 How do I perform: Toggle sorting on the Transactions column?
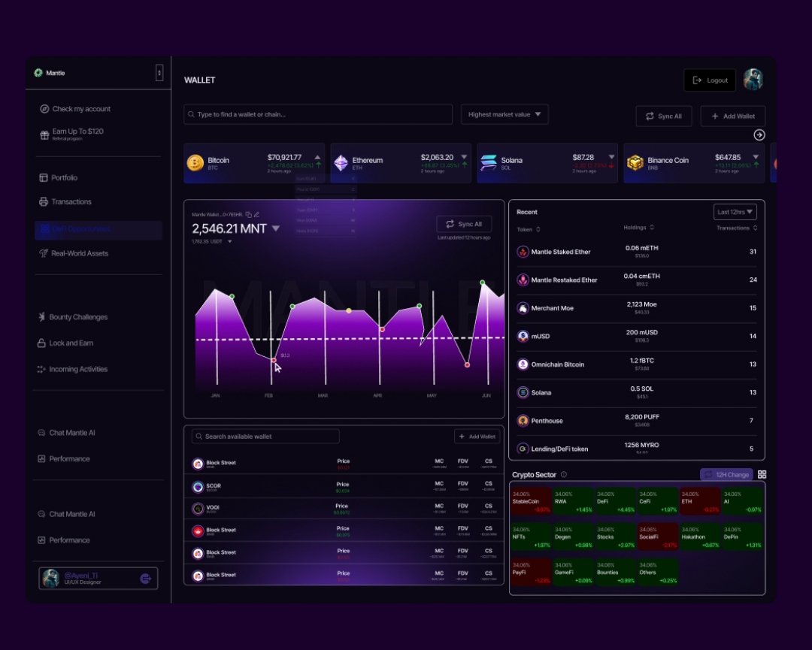click(755, 228)
